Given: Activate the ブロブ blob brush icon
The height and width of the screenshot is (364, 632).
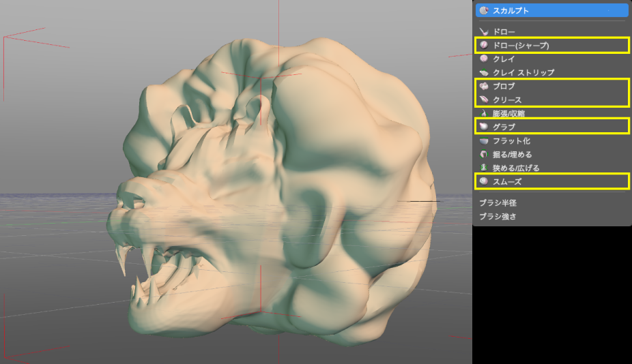Looking at the screenshot, I should pyautogui.click(x=484, y=86).
